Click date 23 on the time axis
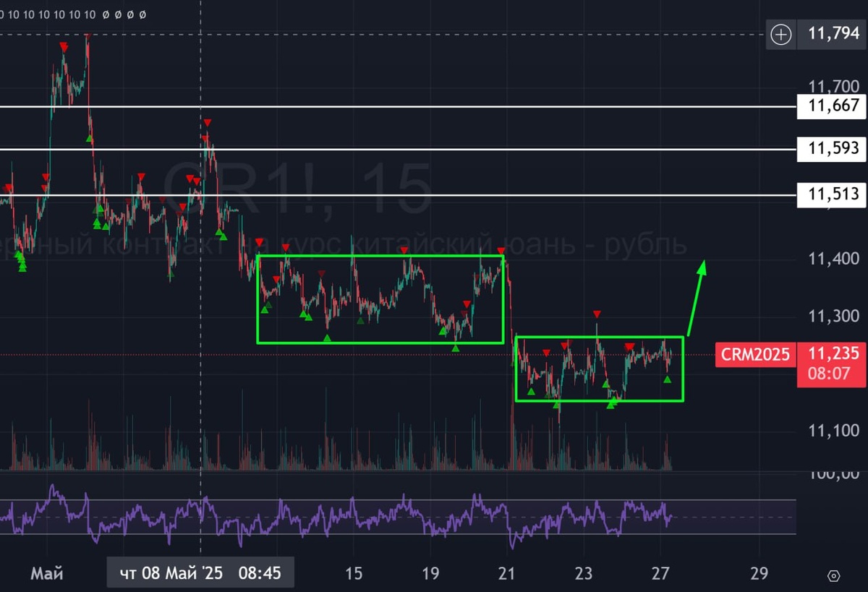The image size is (868, 592). click(584, 574)
